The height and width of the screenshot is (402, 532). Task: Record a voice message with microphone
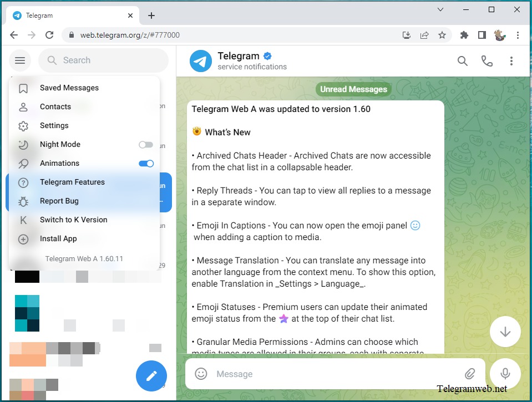point(505,374)
